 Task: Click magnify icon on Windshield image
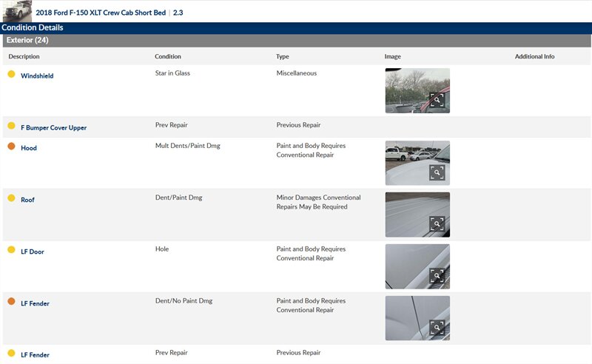[x=437, y=100]
